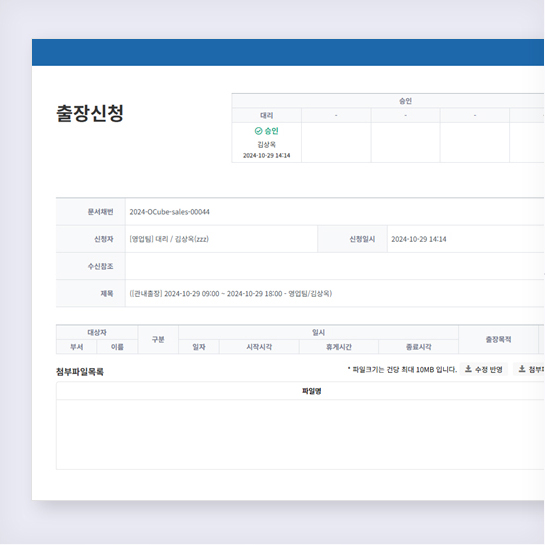Click the 구분 column header
Image resolution: width=545 pixels, height=545 pixels.
point(158,340)
